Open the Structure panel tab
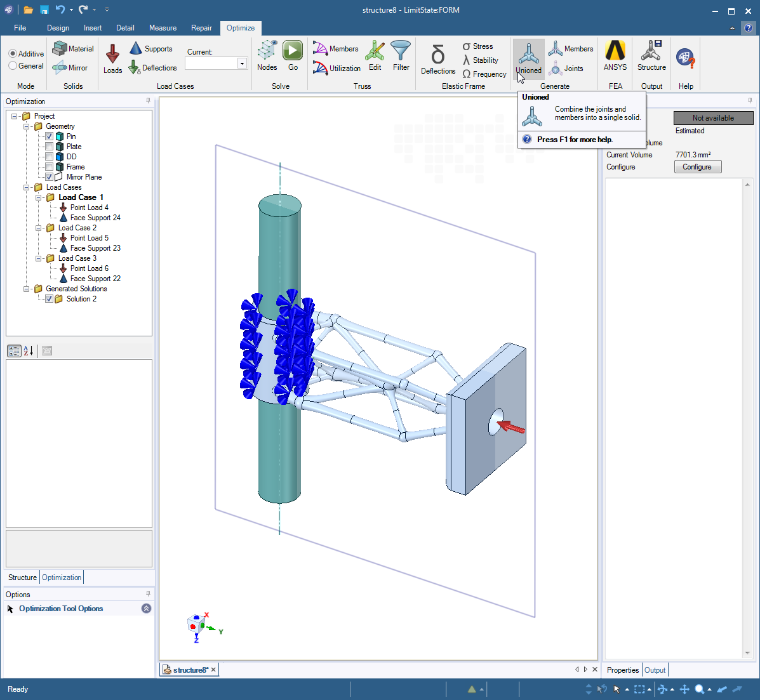This screenshot has width=760, height=700. [22, 578]
